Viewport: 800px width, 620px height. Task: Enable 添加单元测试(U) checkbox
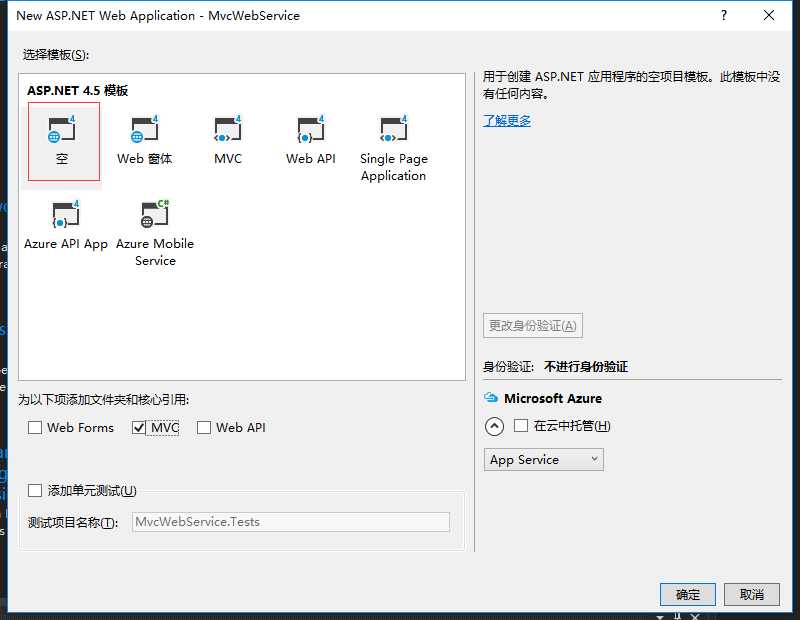click(x=35, y=490)
